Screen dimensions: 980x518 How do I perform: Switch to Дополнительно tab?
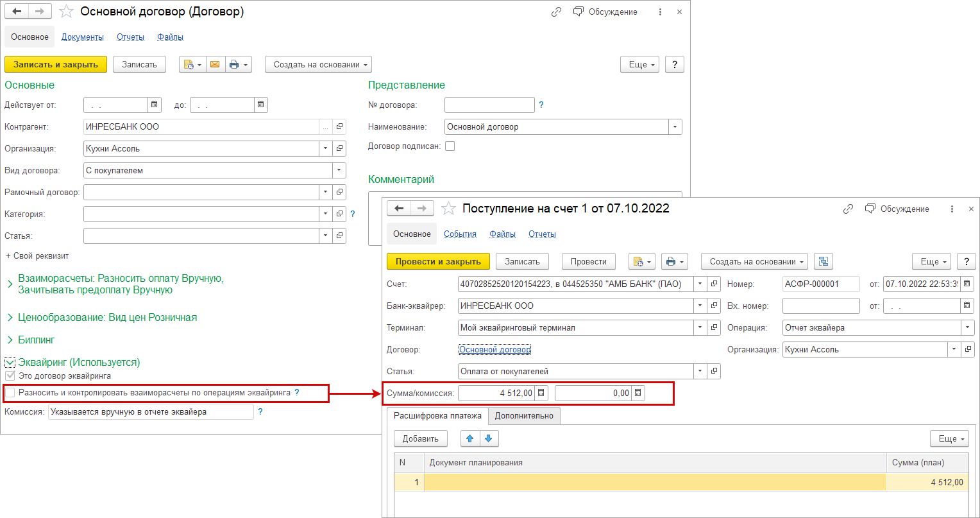pos(524,416)
